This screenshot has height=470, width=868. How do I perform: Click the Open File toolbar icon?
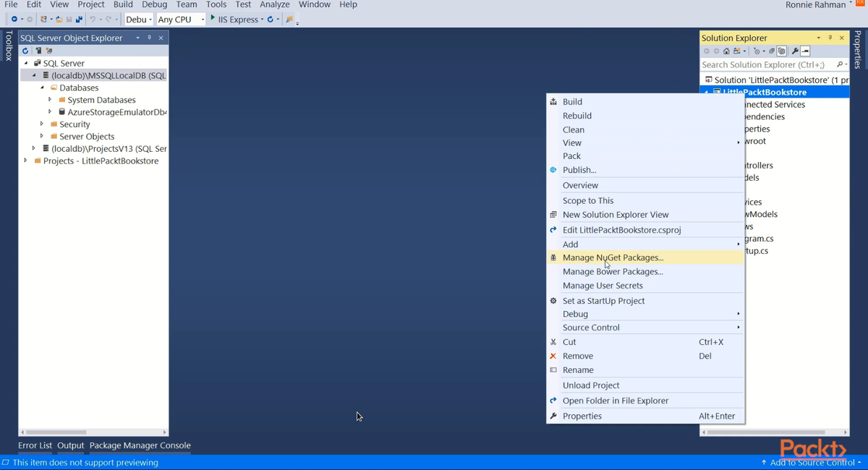click(x=59, y=20)
